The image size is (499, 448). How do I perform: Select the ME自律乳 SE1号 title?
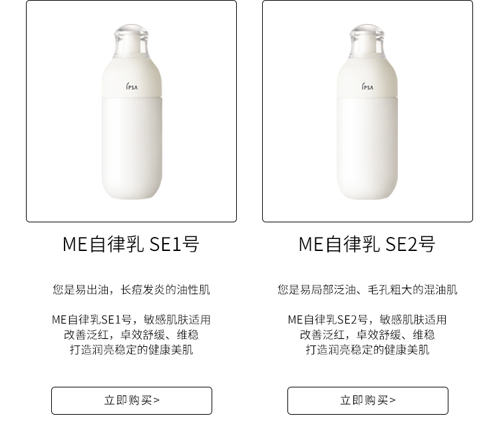[x=131, y=244]
